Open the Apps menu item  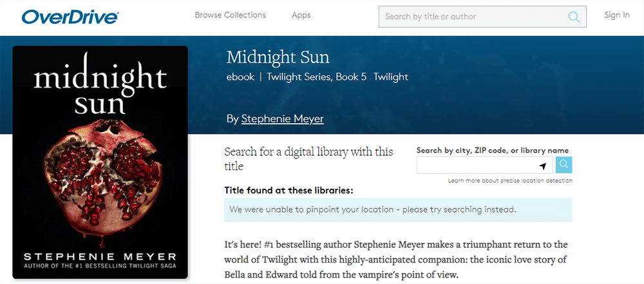coord(301,15)
